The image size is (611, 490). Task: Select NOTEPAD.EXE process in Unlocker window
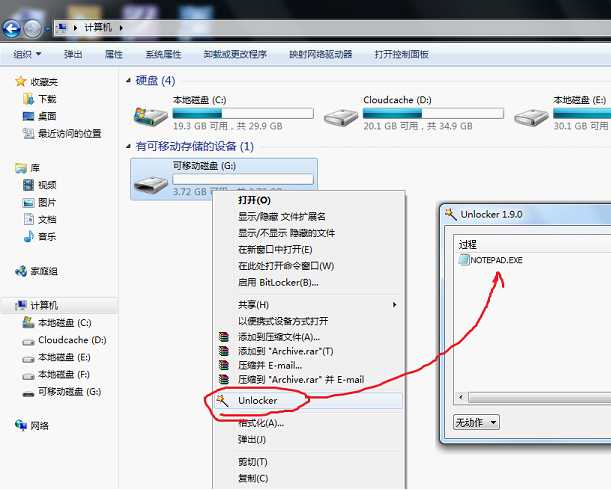click(x=491, y=260)
